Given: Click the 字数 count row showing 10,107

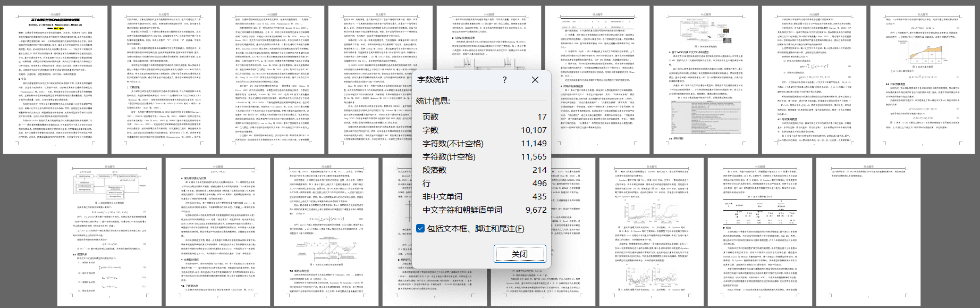Looking at the screenshot, I should pyautogui.click(x=481, y=130).
